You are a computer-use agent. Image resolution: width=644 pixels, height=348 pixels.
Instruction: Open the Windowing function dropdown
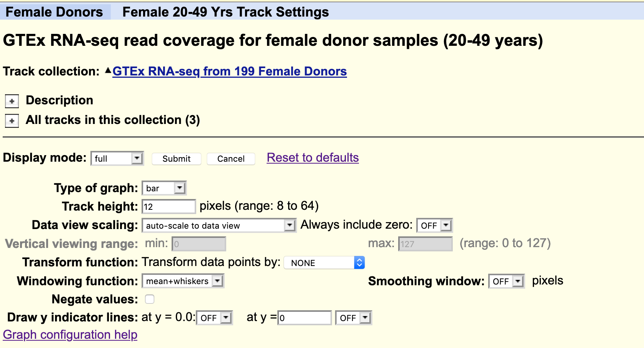tap(183, 281)
